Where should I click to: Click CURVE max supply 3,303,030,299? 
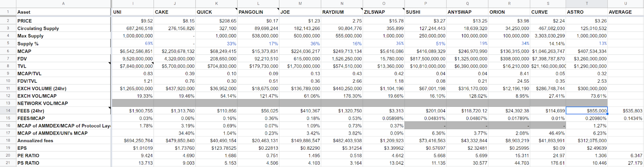(x=548, y=36)
